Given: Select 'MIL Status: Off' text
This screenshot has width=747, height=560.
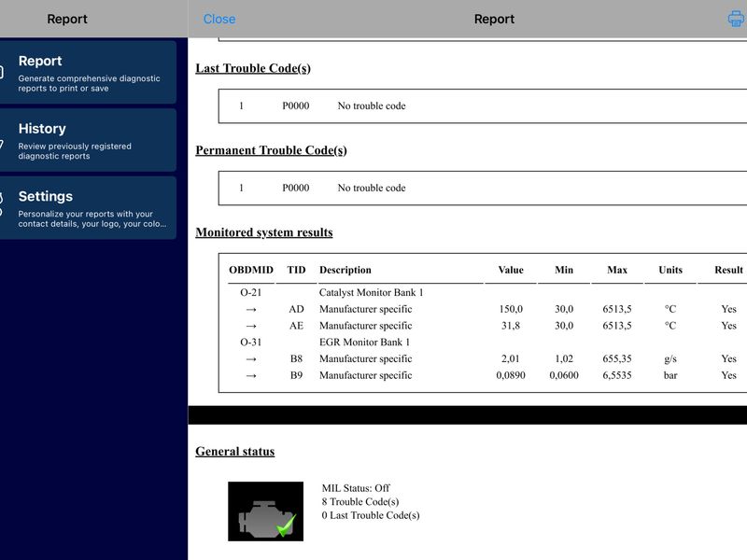Looking at the screenshot, I should tap(356, 488).
